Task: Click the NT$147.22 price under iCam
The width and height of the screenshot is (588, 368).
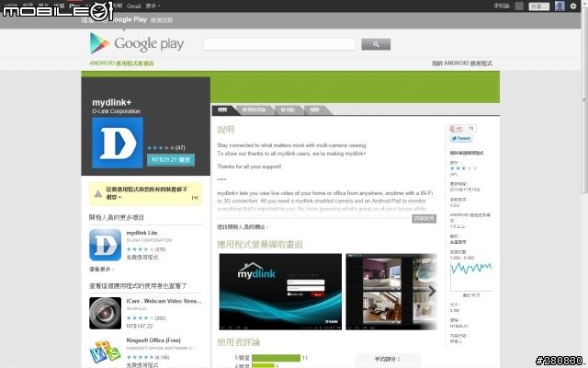Action: pyautogui.click(x=140, y=326)
